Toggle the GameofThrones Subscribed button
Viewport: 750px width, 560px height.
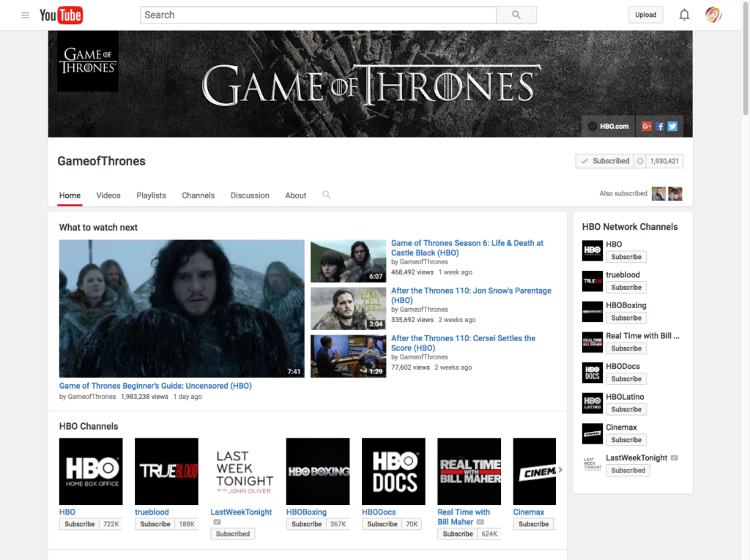[604, 161]
